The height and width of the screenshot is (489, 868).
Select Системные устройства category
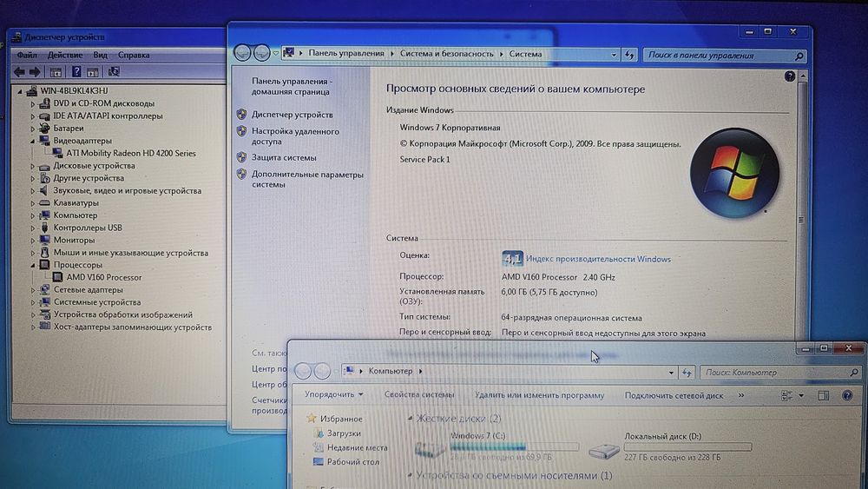click(97, 301)
